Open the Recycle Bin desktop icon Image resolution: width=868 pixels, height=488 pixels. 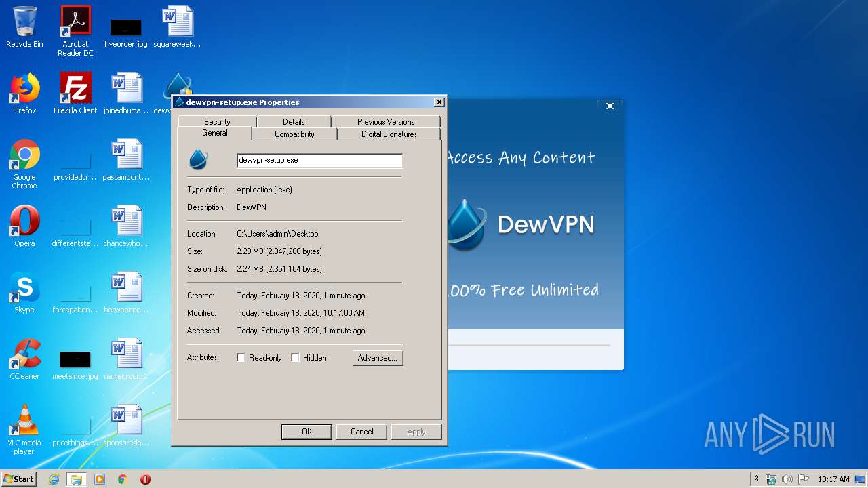pyautogui.click(x=24, y=27)
